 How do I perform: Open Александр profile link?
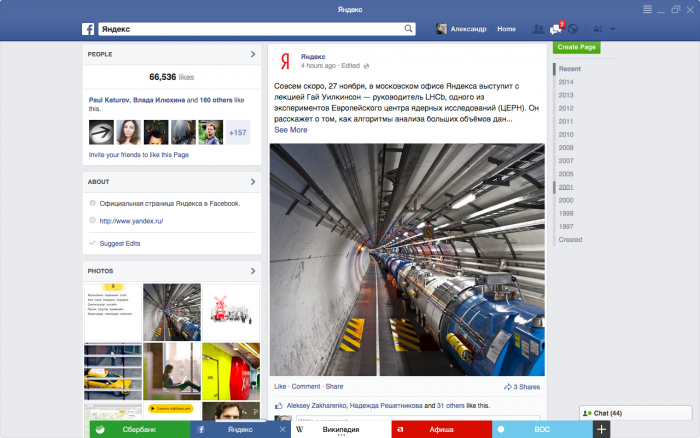click(468, 29)
